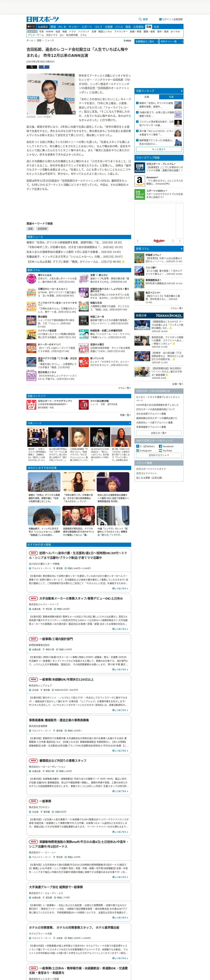210x980 pixels.
Task: Go to the ホーム home icon tab
Action: (31, 27)
